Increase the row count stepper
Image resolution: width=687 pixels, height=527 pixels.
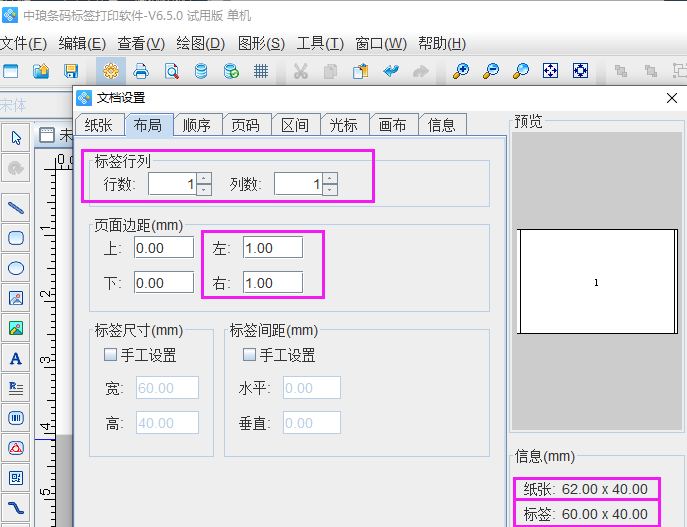point(204,178)
